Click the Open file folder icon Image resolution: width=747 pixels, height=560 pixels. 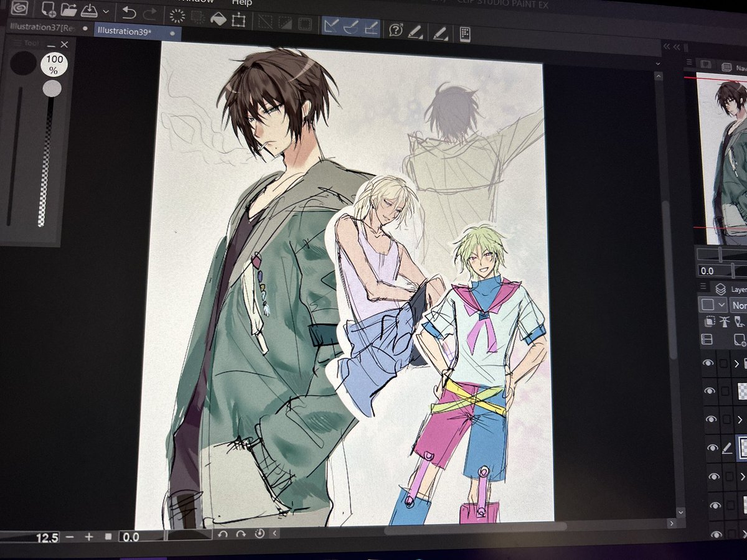pos(69,10)
